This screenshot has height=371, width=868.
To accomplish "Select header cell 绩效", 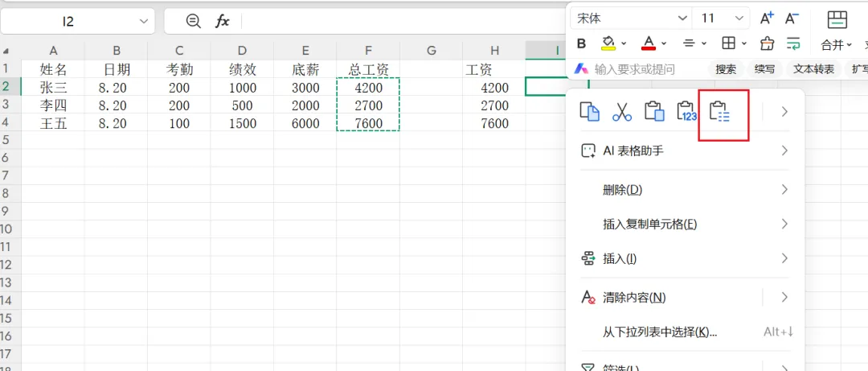I will [242, 69].
